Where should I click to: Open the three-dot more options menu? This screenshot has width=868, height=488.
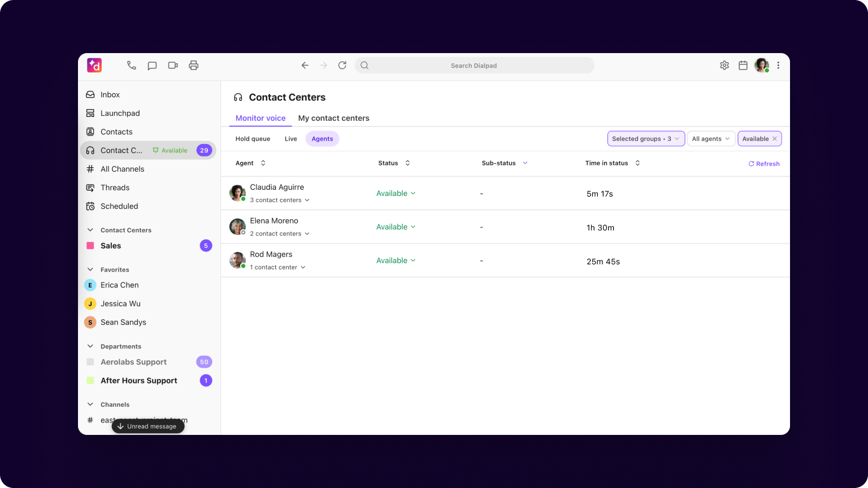click(x=778, y=66)
